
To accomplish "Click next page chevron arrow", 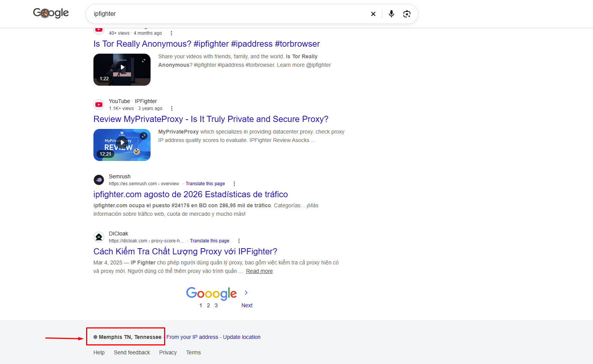I will [x=246, y=293].
